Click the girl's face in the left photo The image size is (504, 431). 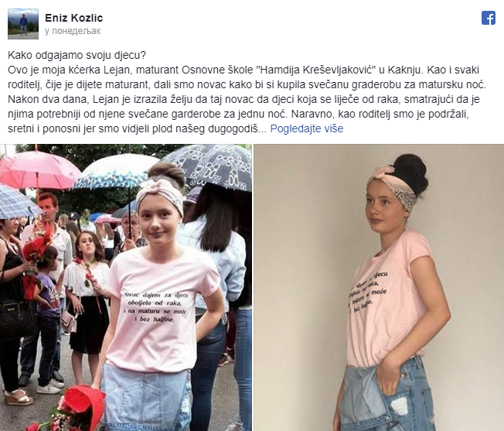click(158, 221)
